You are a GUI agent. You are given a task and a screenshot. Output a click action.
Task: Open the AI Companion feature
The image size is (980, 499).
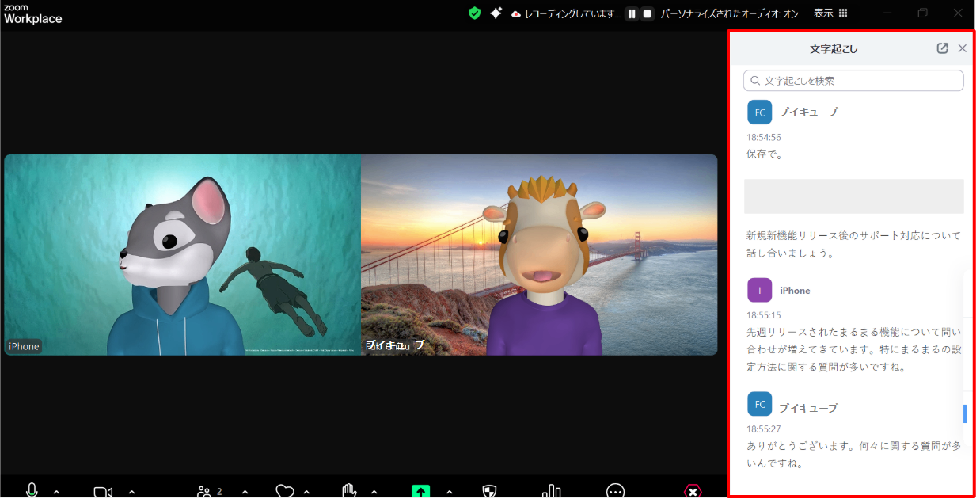tap(496, 13)
